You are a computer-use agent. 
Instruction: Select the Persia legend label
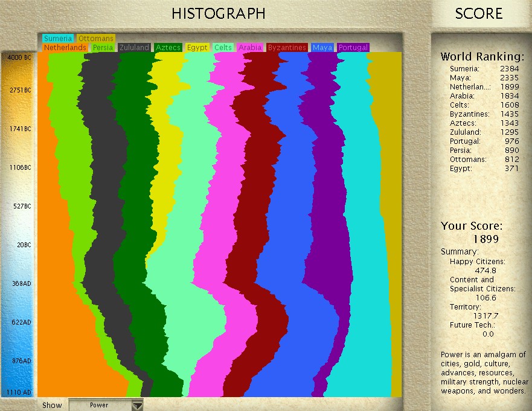pos(103,47)
